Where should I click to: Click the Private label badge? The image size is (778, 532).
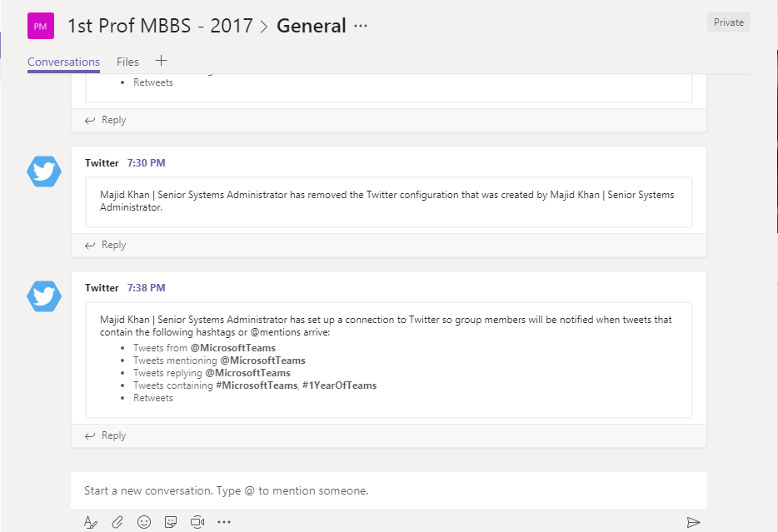[728, 22]
